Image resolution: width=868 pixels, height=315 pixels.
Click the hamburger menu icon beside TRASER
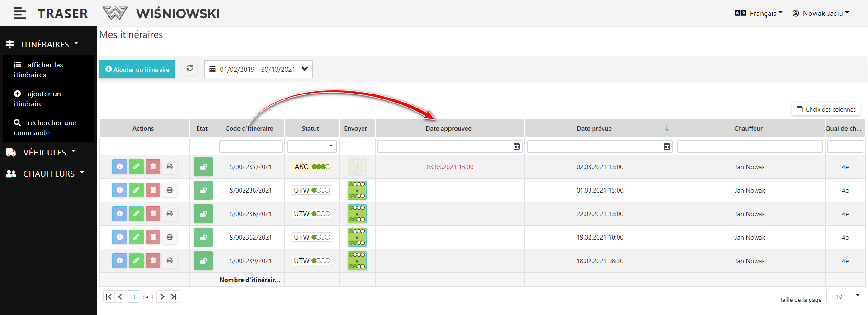pos(19,14)
